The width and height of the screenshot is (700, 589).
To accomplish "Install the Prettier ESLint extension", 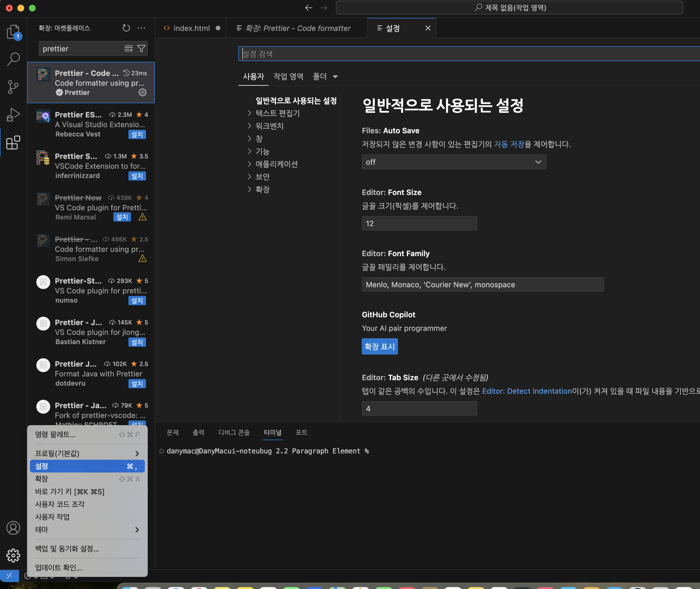I will point(137,134).
